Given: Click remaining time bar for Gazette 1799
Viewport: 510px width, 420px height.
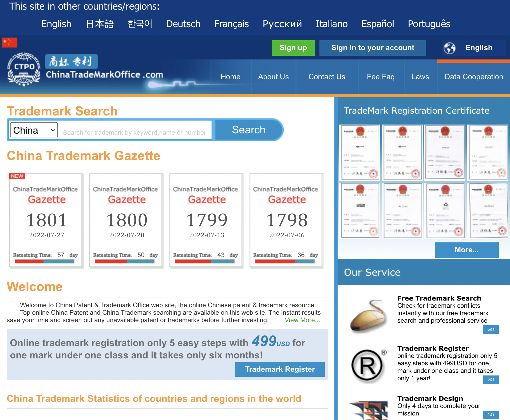Looking at the screenshot, I should click(x=205, y=261).
